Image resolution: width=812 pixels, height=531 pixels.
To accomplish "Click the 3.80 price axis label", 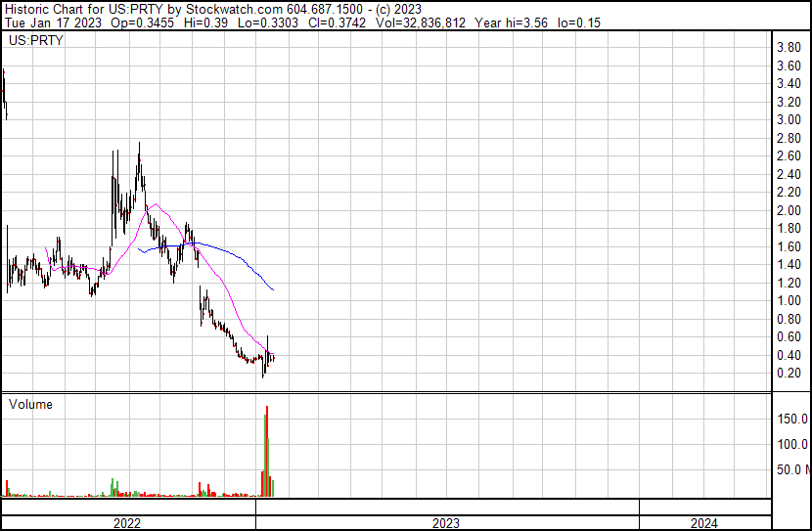I will pyautogui.click(x=789, y=48).
